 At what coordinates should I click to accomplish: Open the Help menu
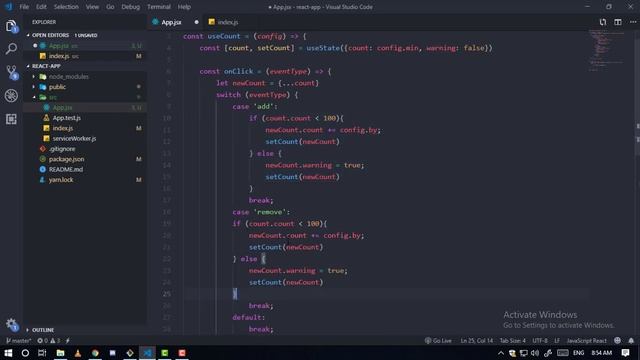(x=184, y=7)
